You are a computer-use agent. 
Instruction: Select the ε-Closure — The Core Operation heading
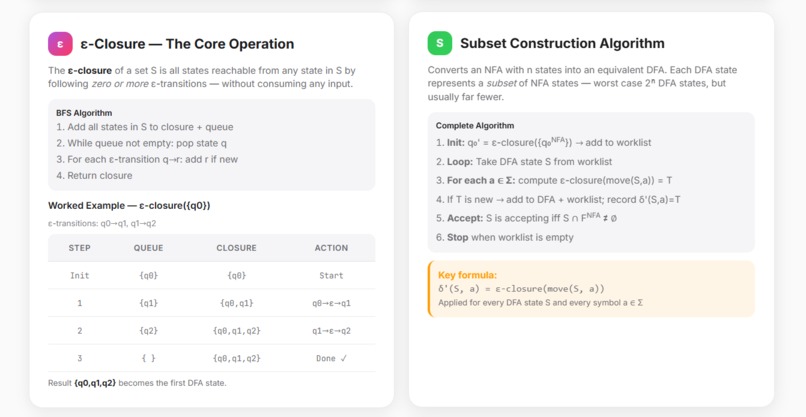pyautogui.click(x=187, y=44)
